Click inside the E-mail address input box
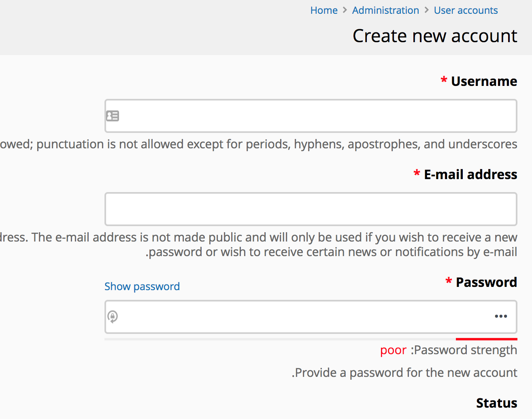Image resolution: width=532 pixels, height=419 pixels. click(311, 209)
